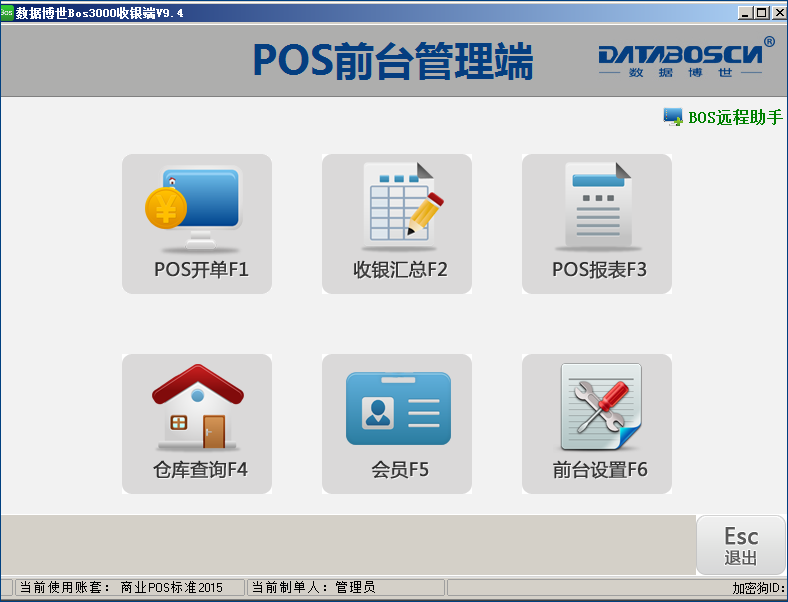Click the DATABOSCN 数据博世 logo
The height and width of the screenshot is (602, 788).
point(686,57)
